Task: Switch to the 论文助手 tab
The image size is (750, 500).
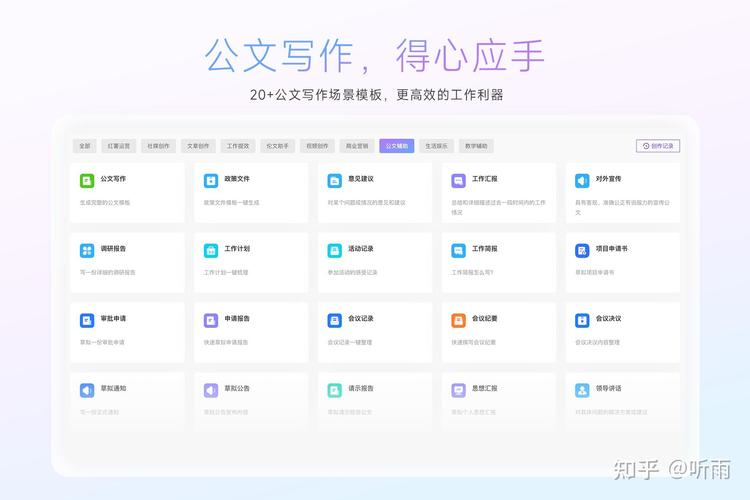Action: tap(277, 146)
